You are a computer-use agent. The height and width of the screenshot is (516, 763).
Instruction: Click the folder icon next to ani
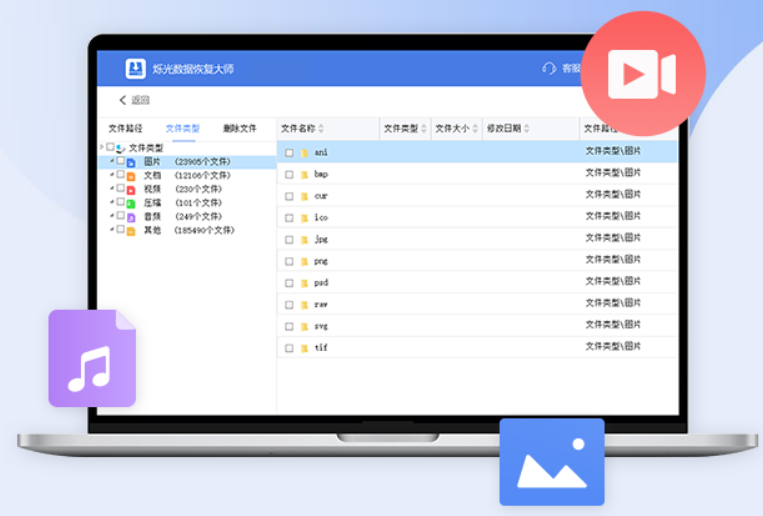305,153
